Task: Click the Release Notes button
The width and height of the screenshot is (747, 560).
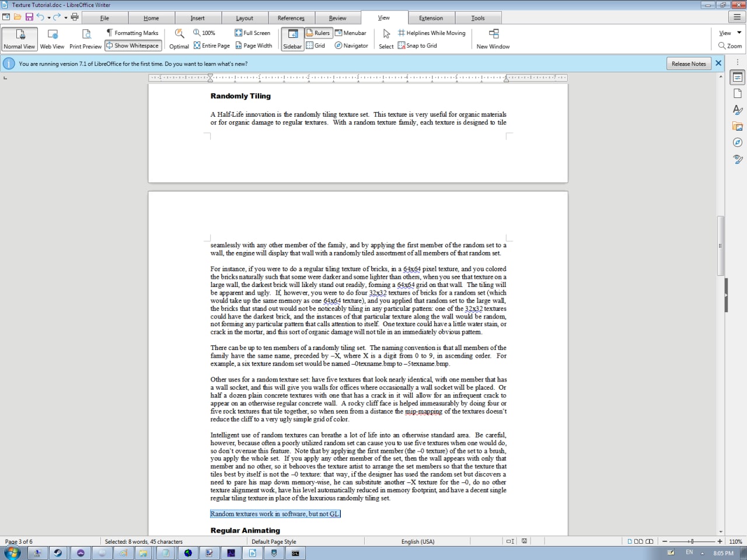Action: [689, 64]
